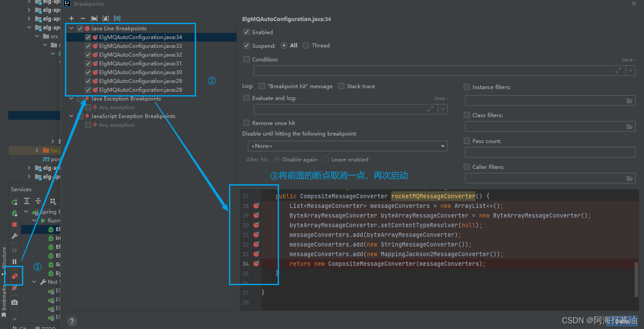Expand the Evaluate and log editor field

click(430, 109)
